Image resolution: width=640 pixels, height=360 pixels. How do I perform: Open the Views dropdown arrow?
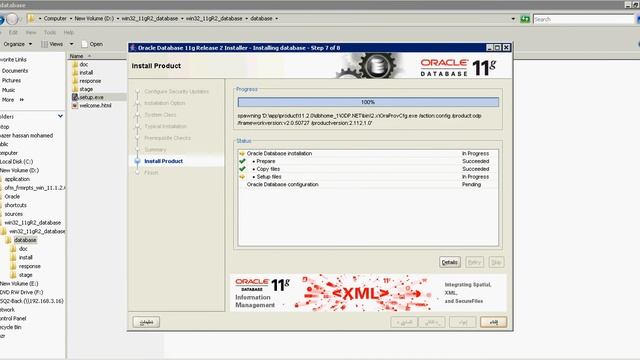point(71,44)
